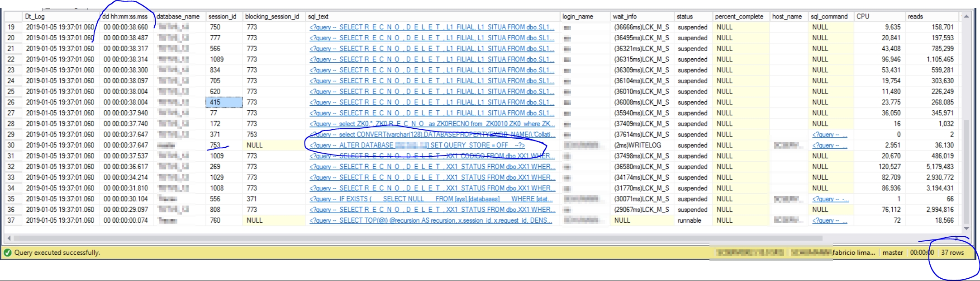Open the select CONVERT query link in row 29

pos(432,135)
